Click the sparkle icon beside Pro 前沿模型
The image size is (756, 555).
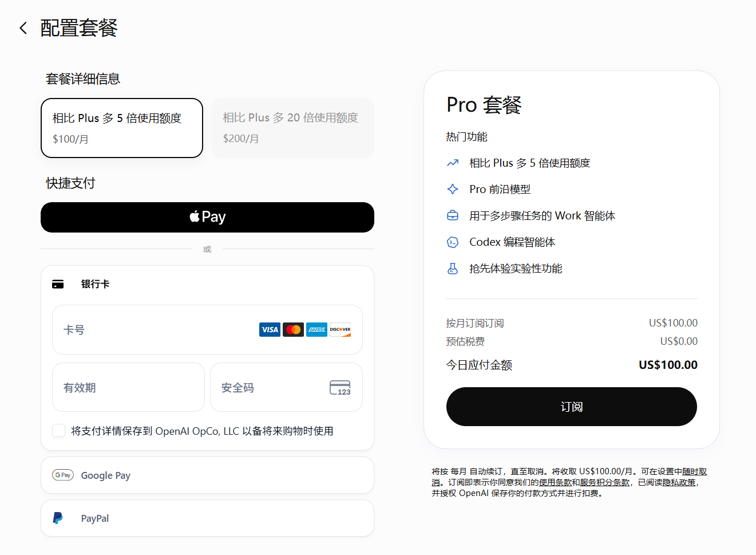(x=453, y=189)
